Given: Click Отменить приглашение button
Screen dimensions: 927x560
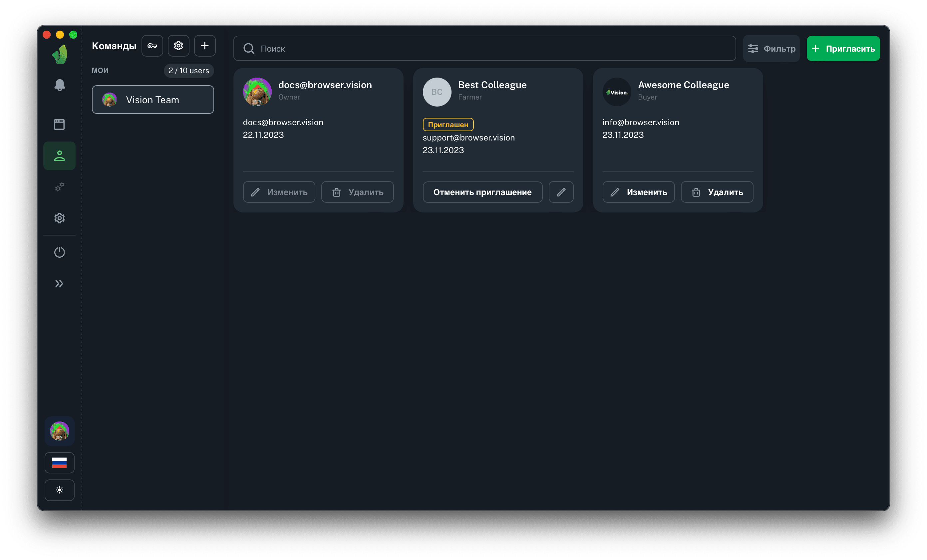Looking at the screenshot, I should 482,192.
